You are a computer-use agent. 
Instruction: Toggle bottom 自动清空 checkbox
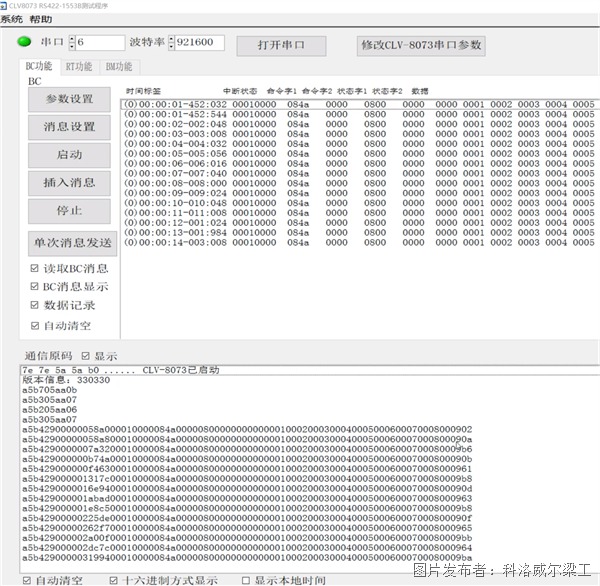click(27, 581)
